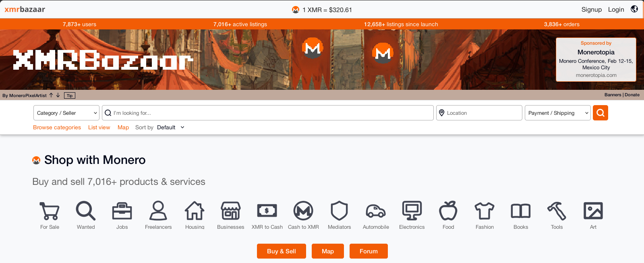Select the Wanted magnifier category icon

click(86, 211)
